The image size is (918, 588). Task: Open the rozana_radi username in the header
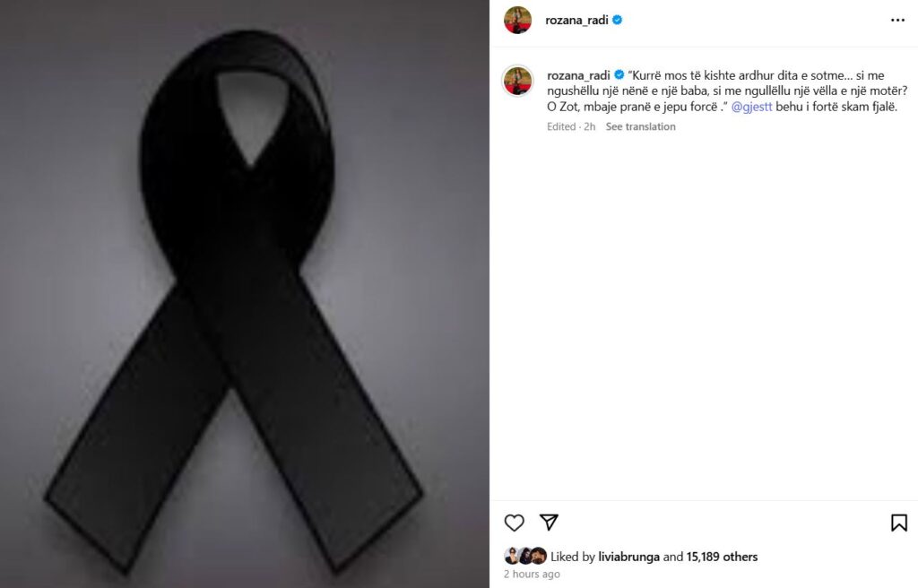(x=576, y=20)
